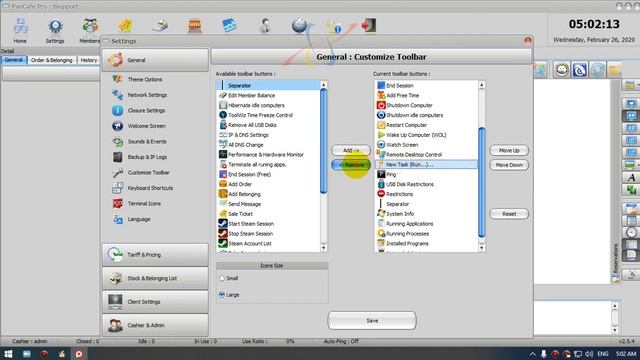Select USB Disk Restrictions item
This screenshot has width=640, height=360.
click(427, 184)
